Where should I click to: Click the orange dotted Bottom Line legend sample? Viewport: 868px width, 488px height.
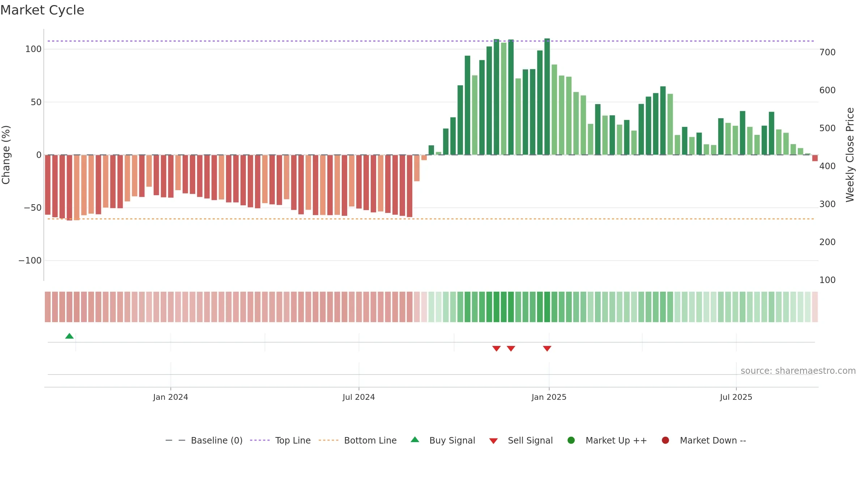click(x=328, y=440)
